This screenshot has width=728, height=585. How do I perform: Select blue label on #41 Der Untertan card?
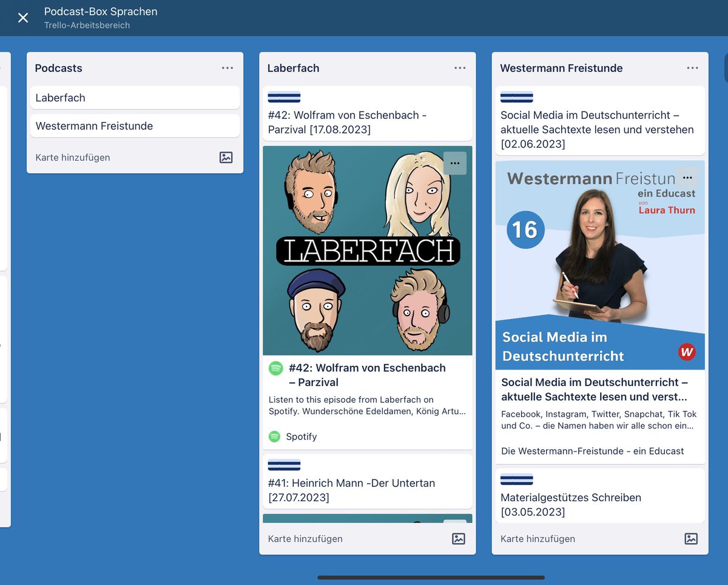point(284,465)
